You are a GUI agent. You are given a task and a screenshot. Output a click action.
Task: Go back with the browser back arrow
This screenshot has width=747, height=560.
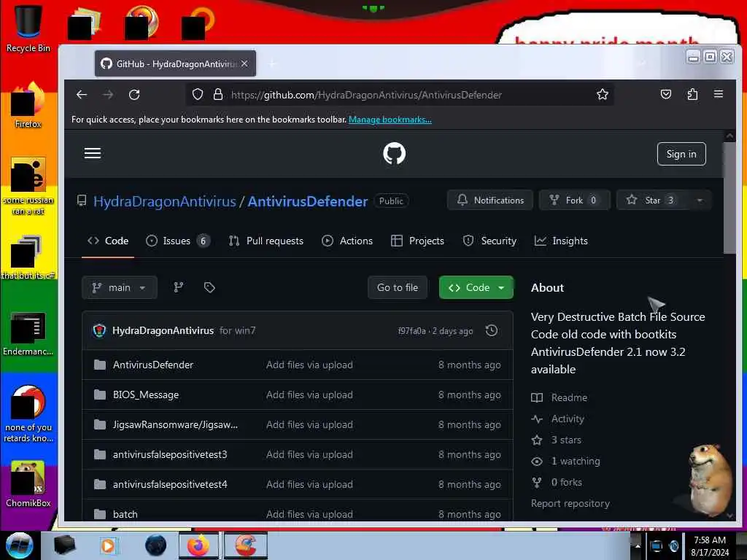pyautogui.click(x=82, y=95)
